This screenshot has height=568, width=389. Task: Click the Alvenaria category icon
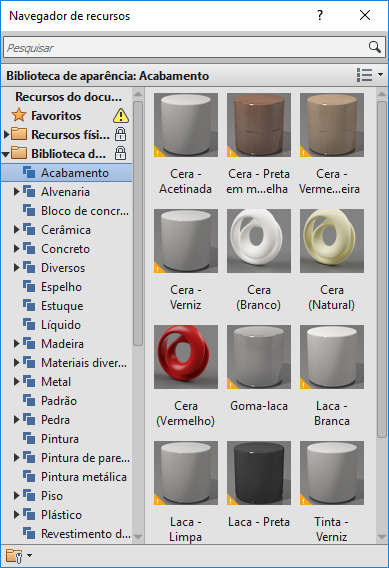pyautogui.click(x=29, y=192)
